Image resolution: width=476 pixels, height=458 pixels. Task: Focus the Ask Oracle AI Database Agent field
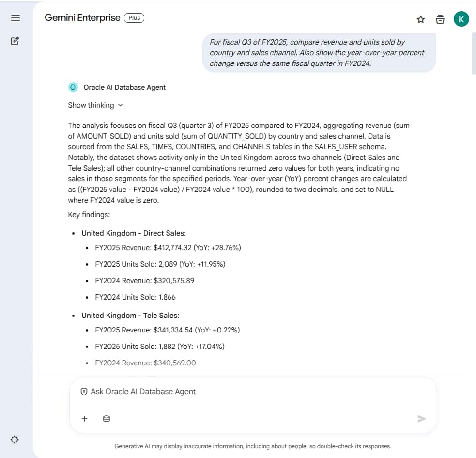point(252,392)
